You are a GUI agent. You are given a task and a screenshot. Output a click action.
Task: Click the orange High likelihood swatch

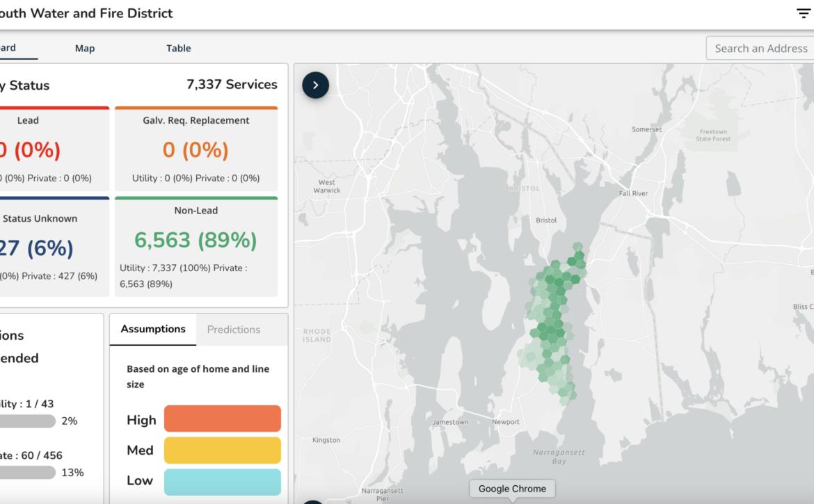tap(222, 419)
